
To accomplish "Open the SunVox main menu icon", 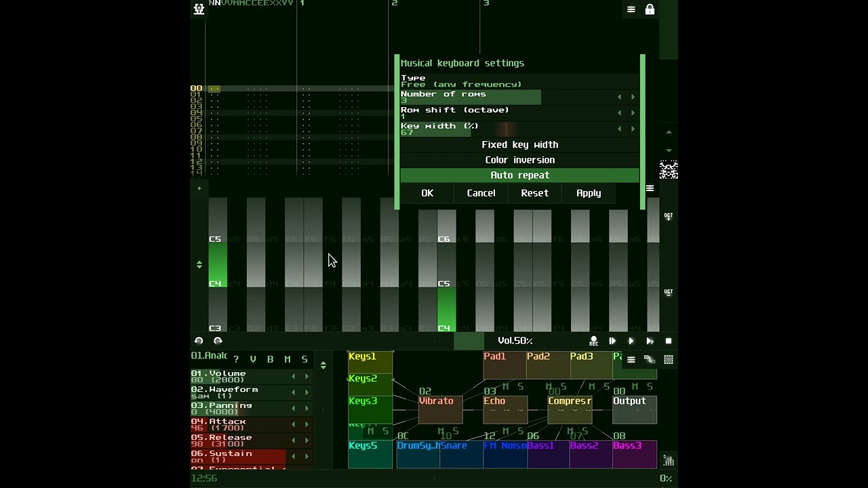I will [x=199, y=9].
